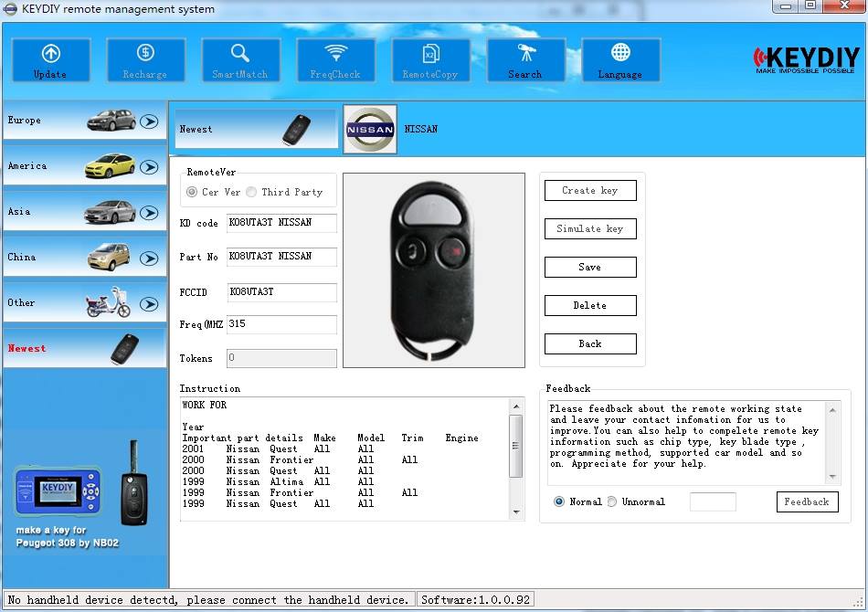This screenshot has width=868, height=612.
Task: Click the Create key button
Action: (590, 190)
